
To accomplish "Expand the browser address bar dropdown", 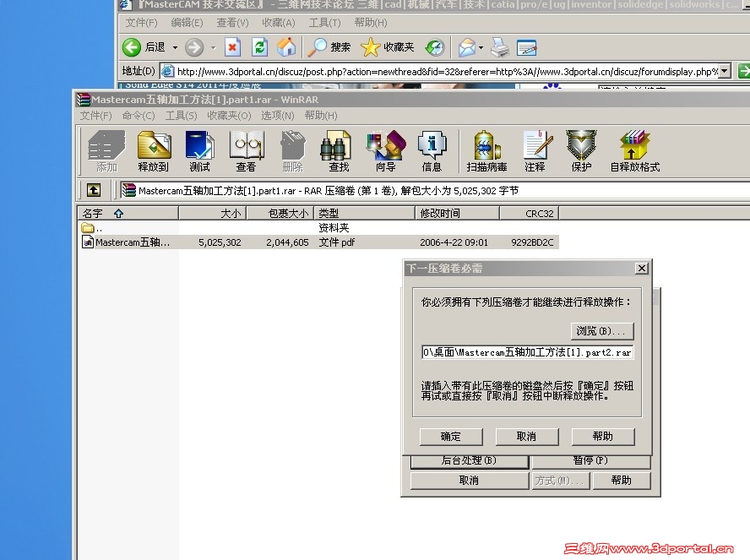I will point(725,71).
